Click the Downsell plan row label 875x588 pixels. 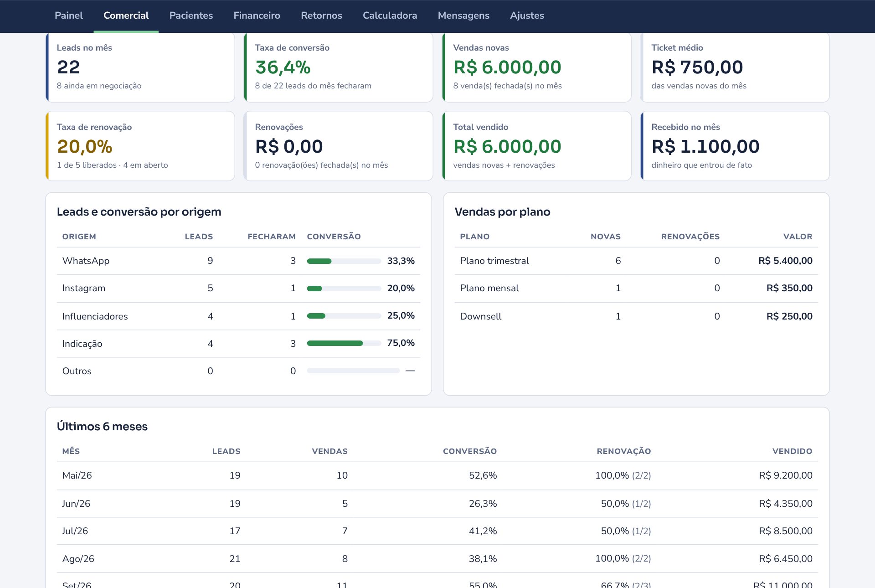click(x=481, y=316)
